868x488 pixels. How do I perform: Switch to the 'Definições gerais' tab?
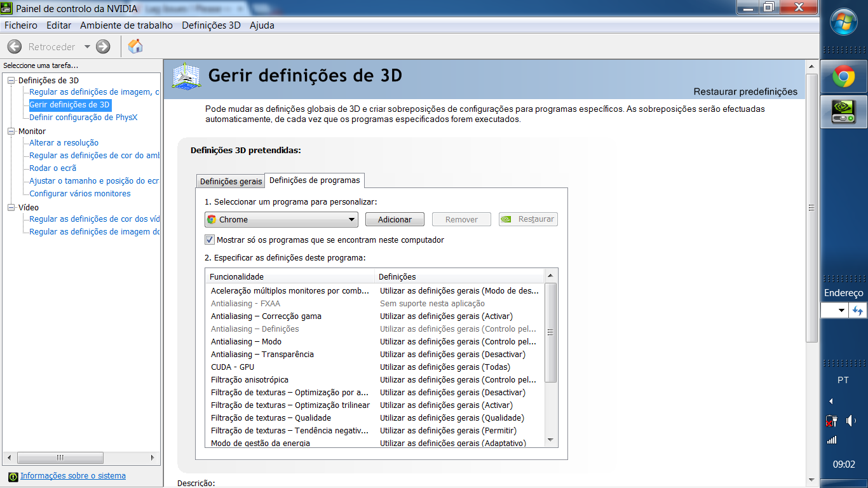click(231, 181)
